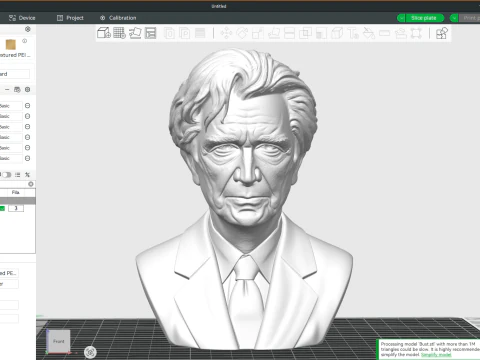480x360 pixels.
Task: Add a model with the cube icon
Action: click(x=104, y=33)
